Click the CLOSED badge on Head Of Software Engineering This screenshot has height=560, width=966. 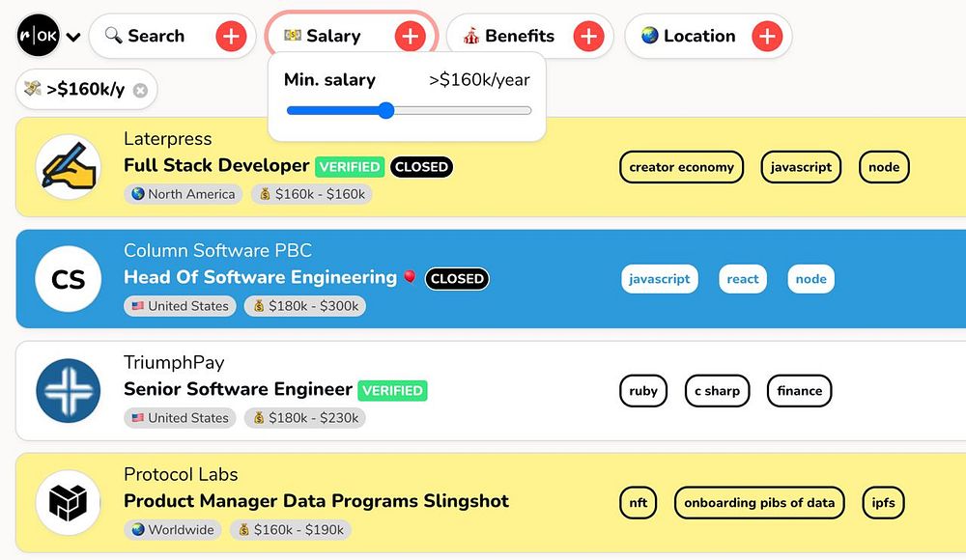pyautogui.click(x=457, y=278)
